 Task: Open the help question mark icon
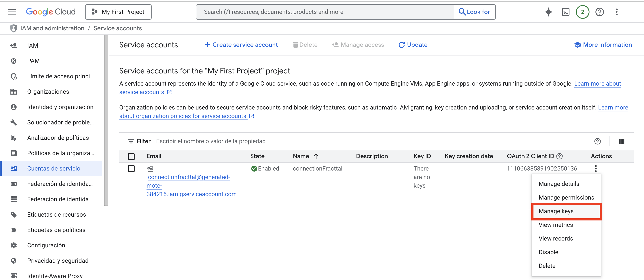pos(599,12)
